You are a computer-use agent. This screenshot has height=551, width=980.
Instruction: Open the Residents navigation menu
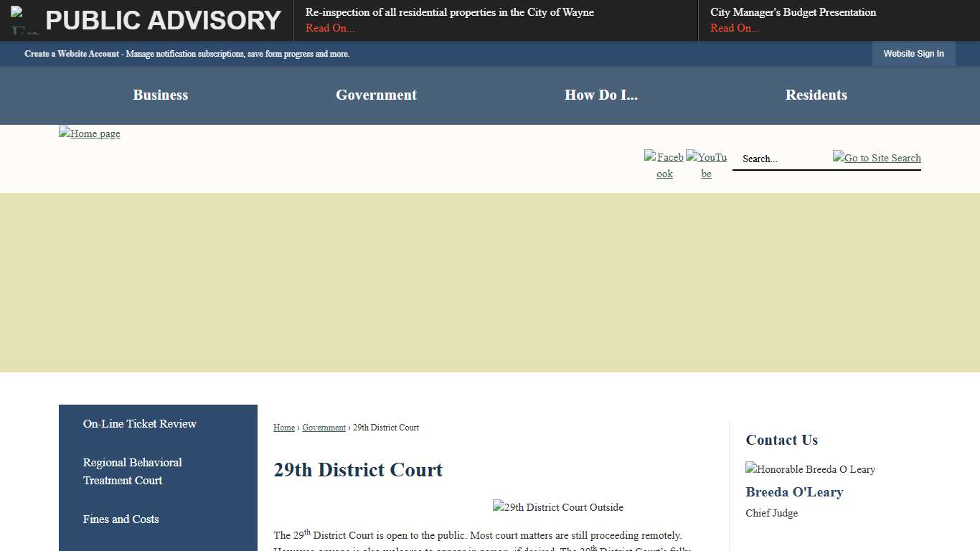[x=816, y=95]
